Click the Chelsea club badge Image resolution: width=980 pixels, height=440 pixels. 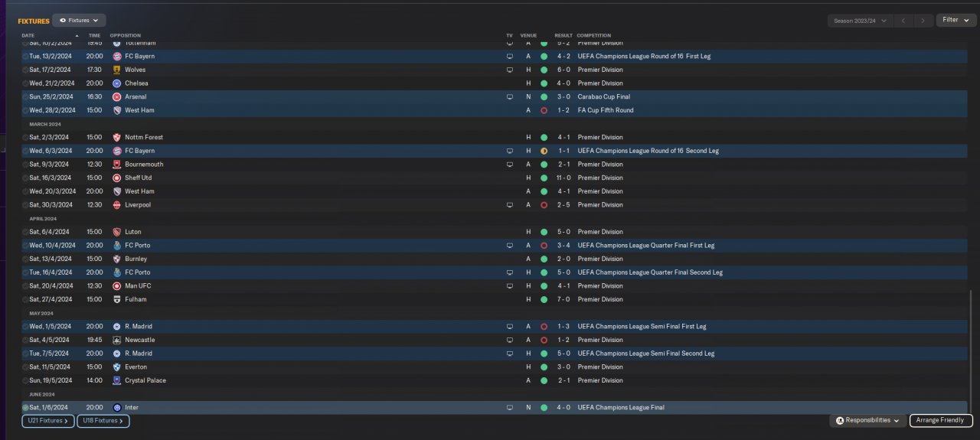pyautogui.click(x=117, y=83)
